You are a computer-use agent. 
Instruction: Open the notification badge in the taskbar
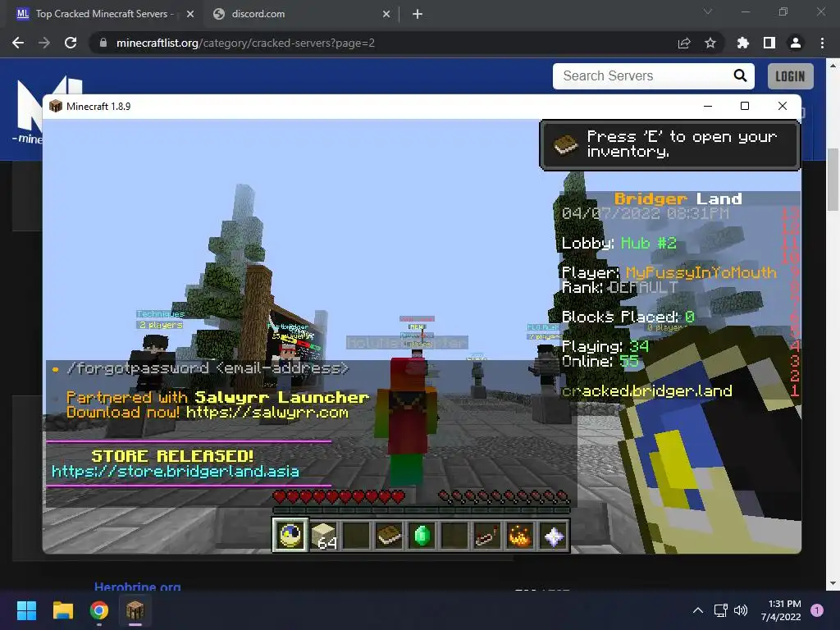click(x=817, y=610)
